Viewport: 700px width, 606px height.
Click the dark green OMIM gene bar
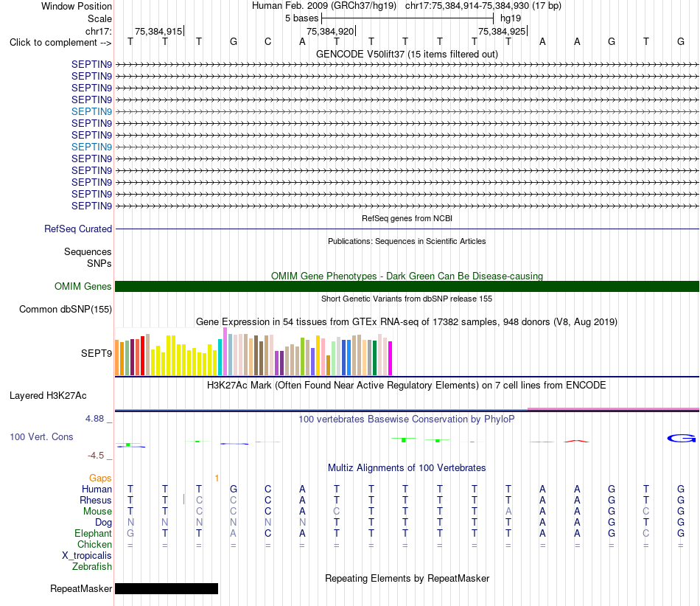407,286
